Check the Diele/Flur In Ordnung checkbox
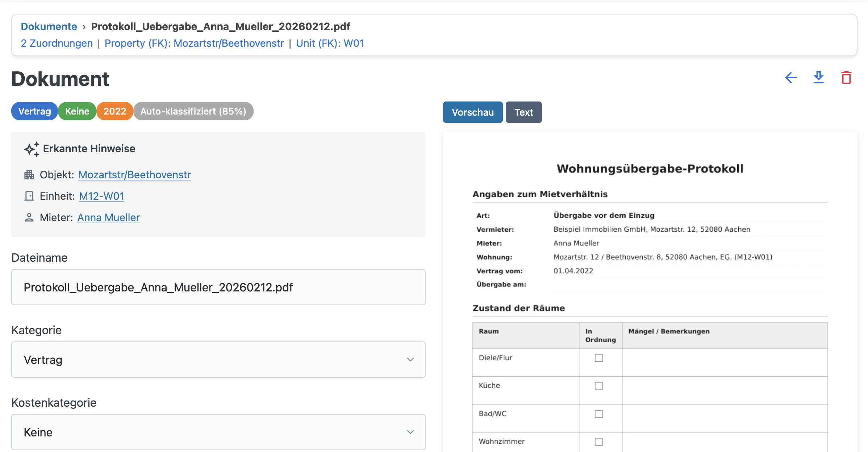The image size is (868, 452). (598, 358)
